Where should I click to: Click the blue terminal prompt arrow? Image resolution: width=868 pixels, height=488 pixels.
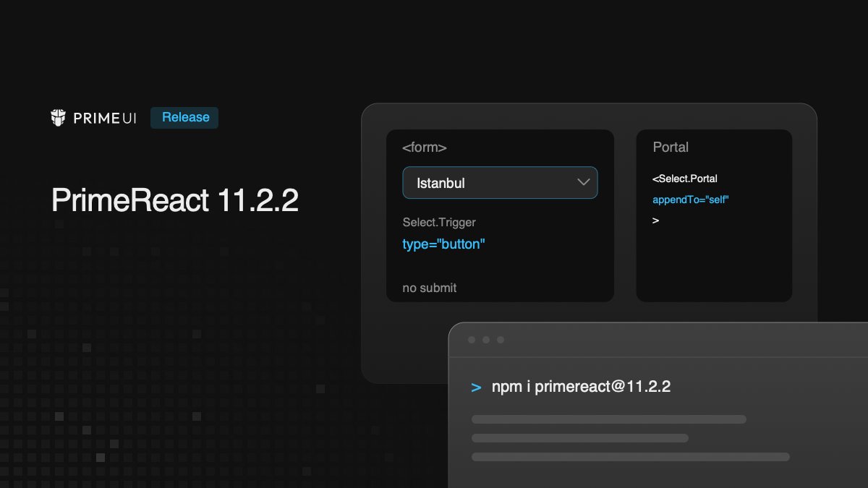[476, 388]
